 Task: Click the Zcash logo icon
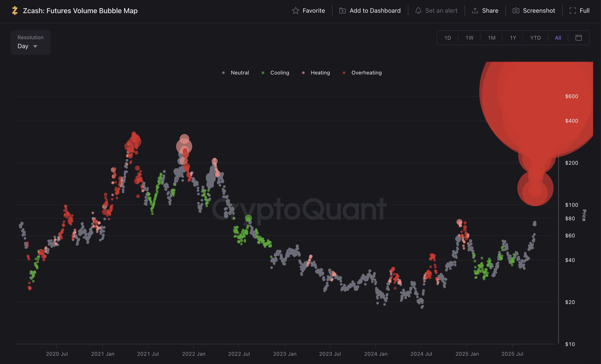coord(15,11)
